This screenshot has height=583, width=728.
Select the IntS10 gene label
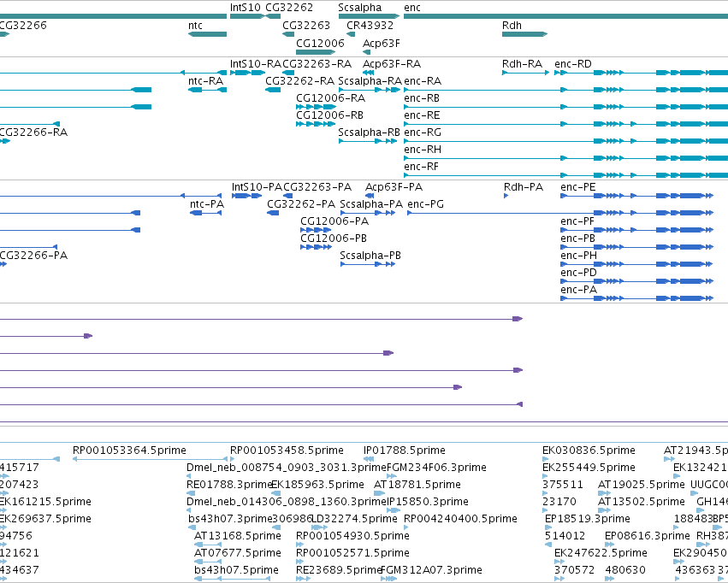coord(246,8)
